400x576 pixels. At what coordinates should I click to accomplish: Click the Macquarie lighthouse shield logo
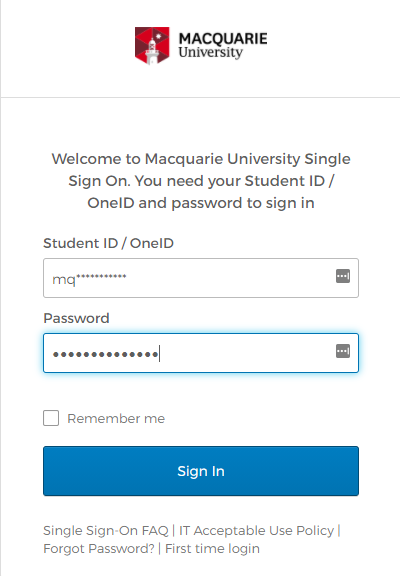pos(152,46)
